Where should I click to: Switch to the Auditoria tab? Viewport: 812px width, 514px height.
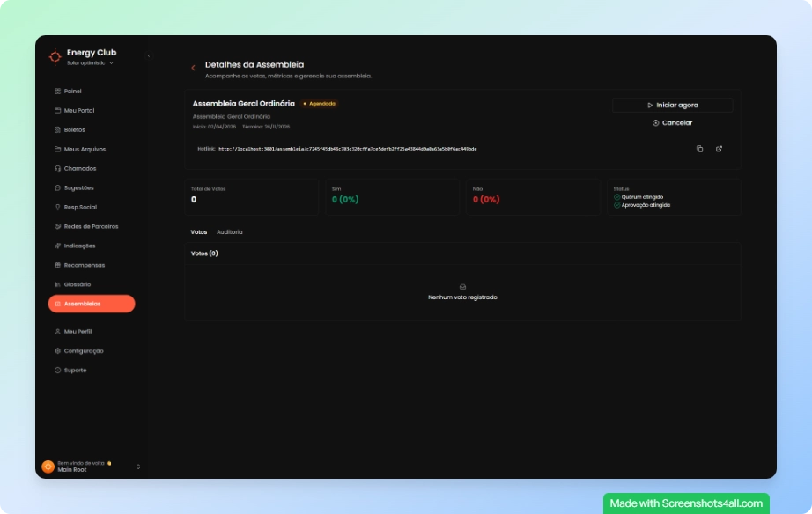coord(229,231)
